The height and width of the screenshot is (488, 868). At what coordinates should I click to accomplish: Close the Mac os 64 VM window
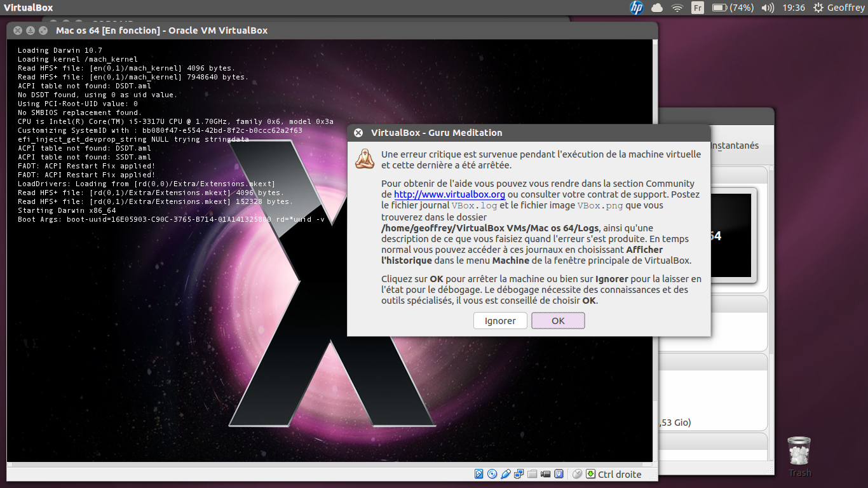coord(18,30)
